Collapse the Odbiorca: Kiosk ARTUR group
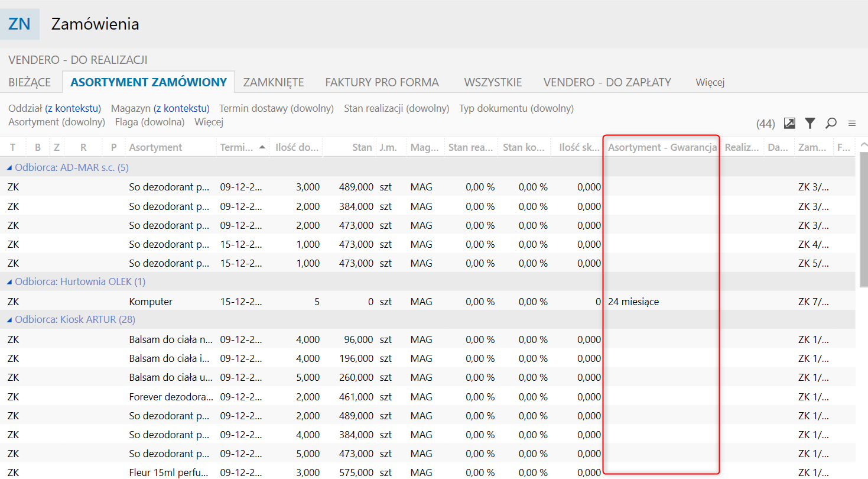Screen dimensions: 868x479 (x=9, y=320)
